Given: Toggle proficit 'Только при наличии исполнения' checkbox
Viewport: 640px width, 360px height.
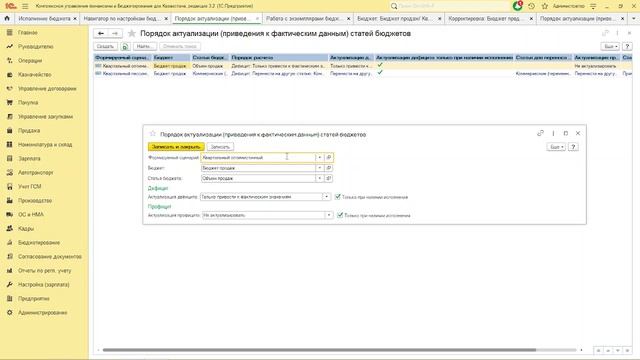Looking at the screenshot, I should click(340, 215).
